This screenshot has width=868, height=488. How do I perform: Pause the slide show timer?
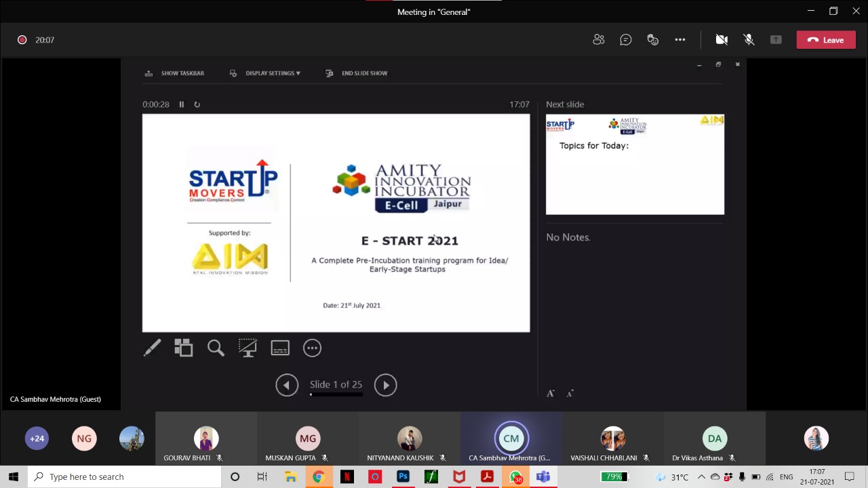[182, 104]
